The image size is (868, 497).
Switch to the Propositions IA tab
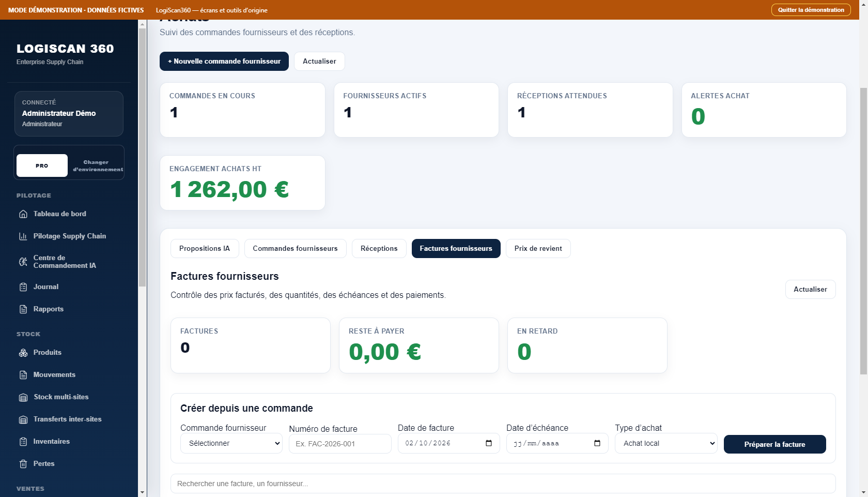(205, 248)
